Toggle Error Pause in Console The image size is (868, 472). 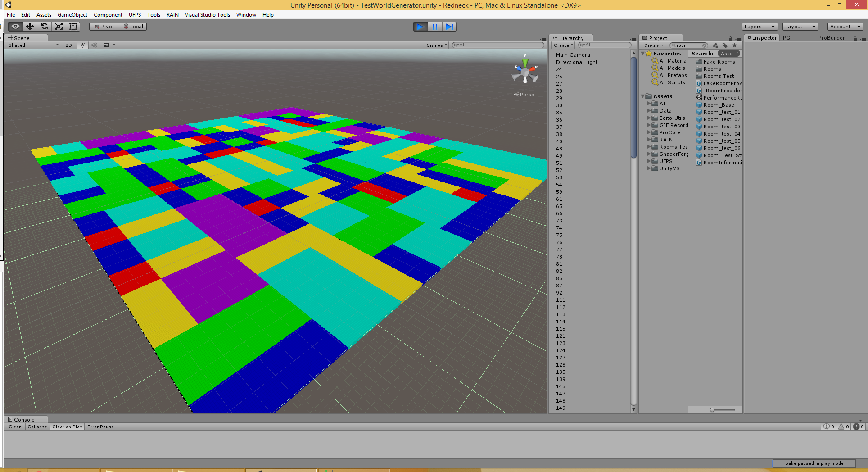tap(100, 427)
